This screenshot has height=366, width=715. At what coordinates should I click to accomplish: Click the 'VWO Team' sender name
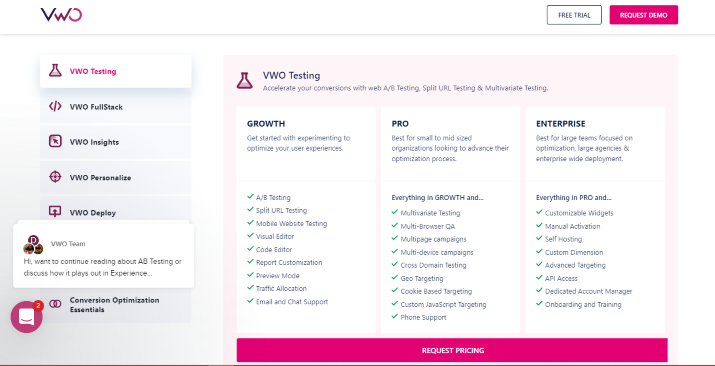click(x=68, y=244)
